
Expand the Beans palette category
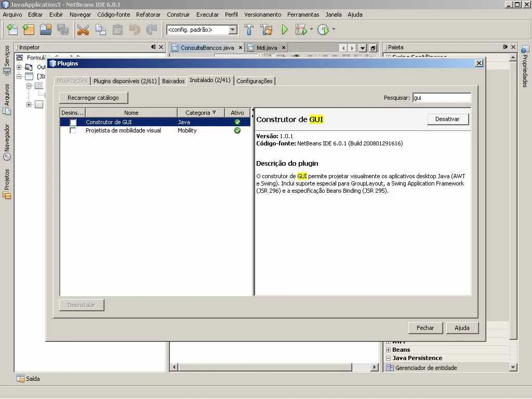pyautogui.click(x=388, y=350)
